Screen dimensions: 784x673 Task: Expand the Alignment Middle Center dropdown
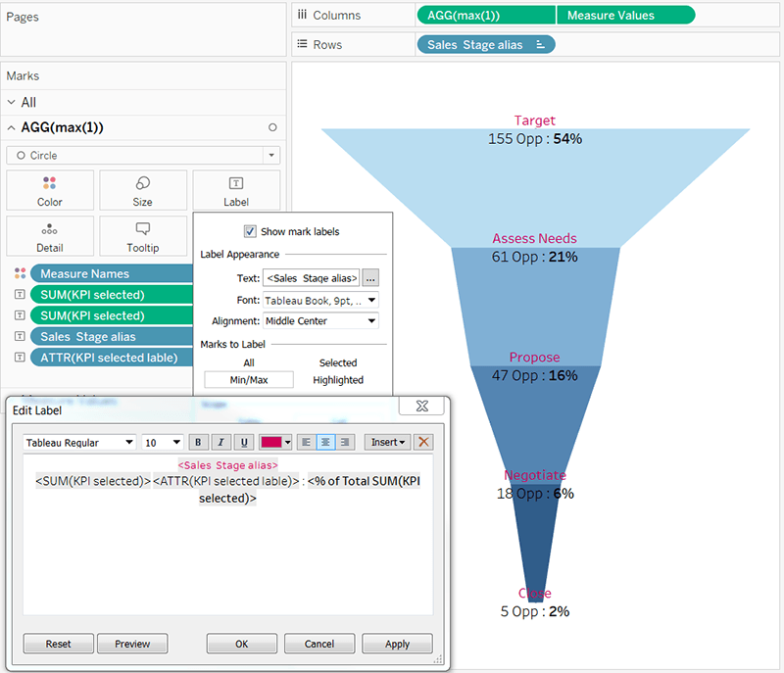[320, 320]
